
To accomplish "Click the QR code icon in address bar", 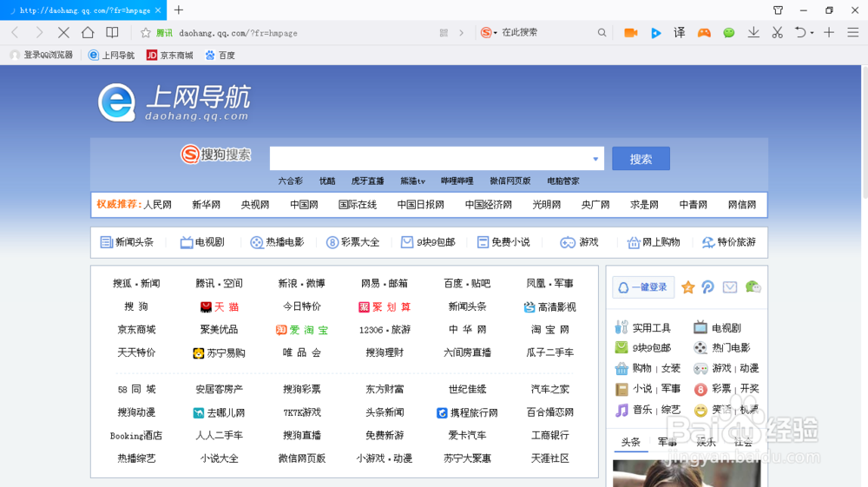I will (444, 33).
